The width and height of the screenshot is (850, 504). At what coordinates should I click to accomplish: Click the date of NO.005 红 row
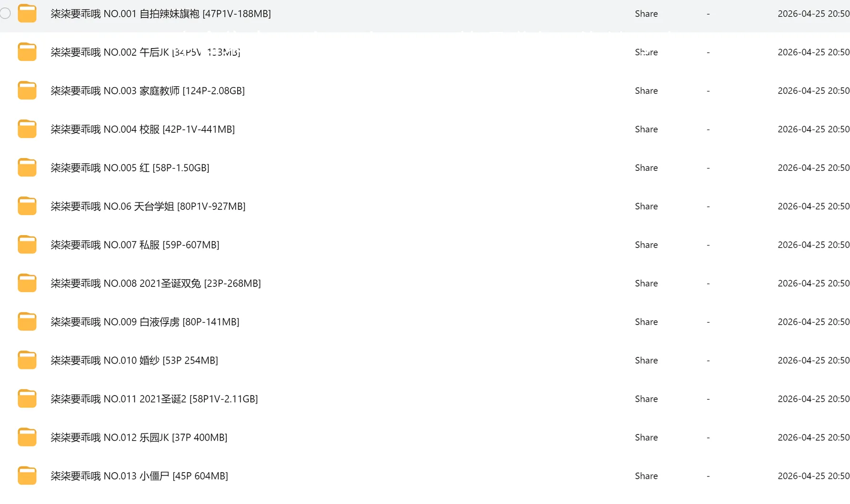(x=813, y=168)
